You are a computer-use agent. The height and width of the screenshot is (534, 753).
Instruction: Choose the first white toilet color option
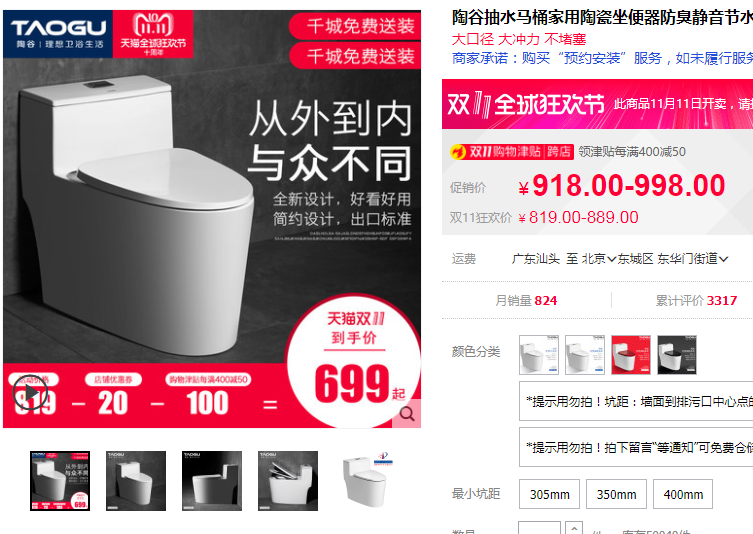pos(539,355)
